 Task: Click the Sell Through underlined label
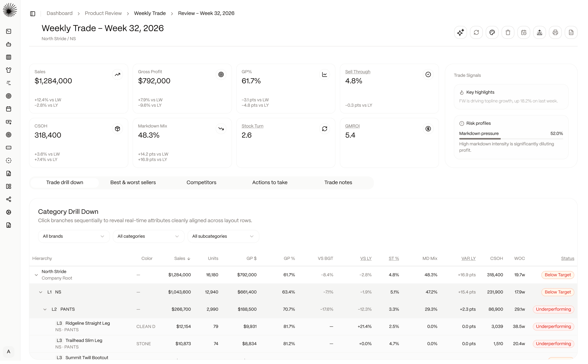tap(358, 72)
